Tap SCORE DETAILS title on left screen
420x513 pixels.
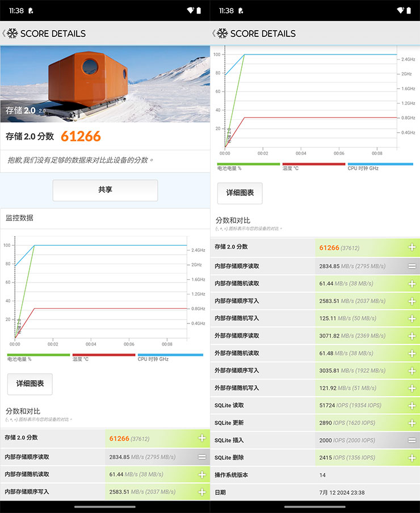(x=53, y=33)
